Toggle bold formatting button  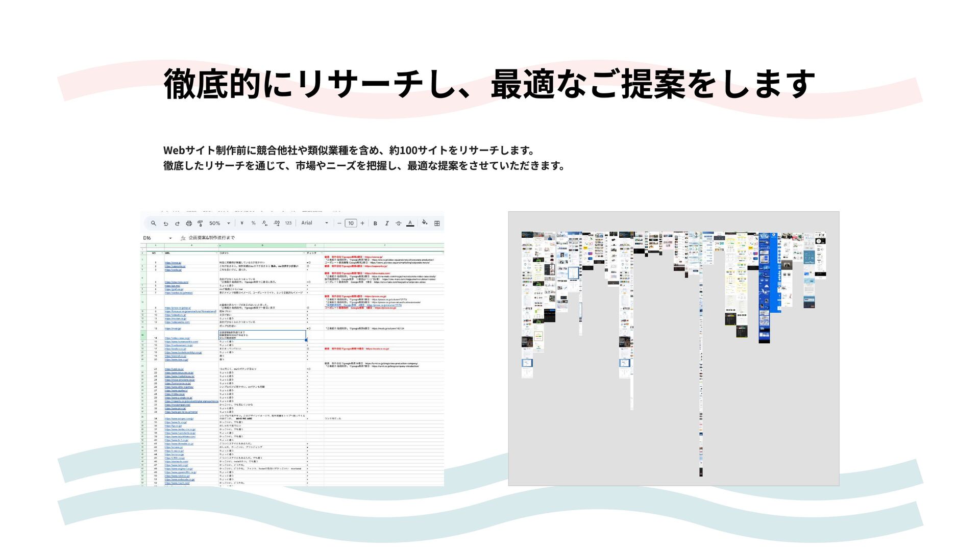(x=375, y=223)
